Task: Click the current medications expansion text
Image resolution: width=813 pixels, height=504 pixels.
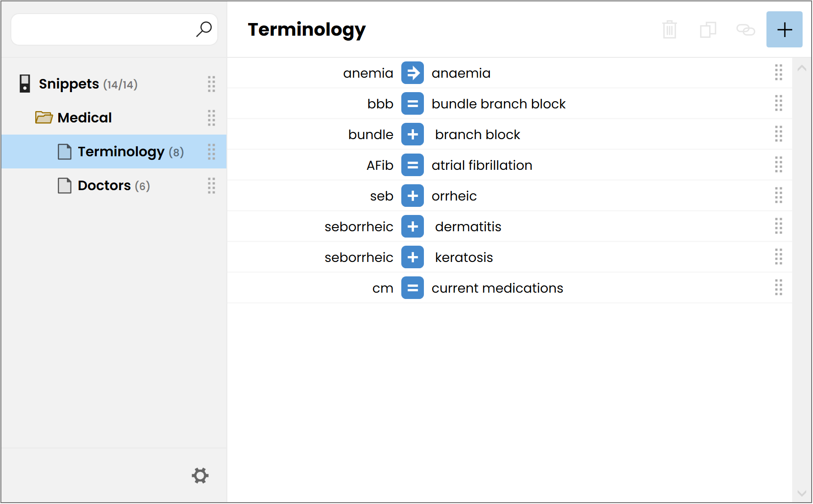Action: tap(497, 288)
